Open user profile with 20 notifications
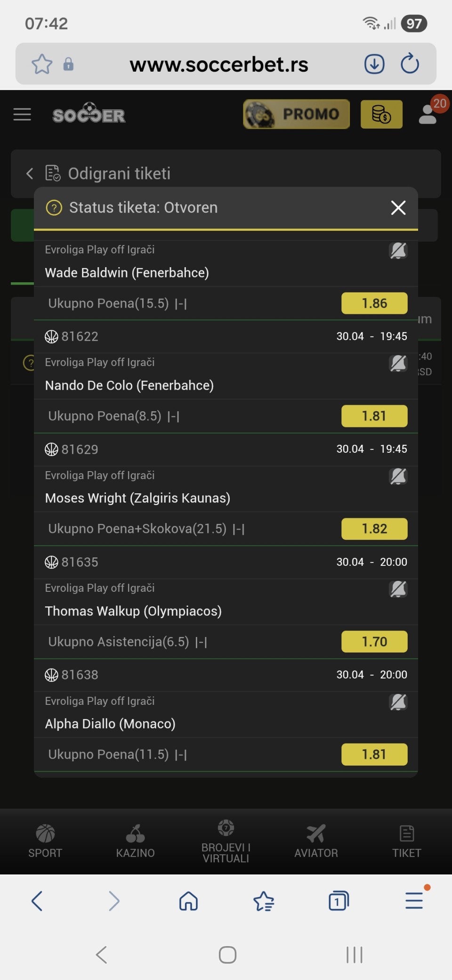The height and width of the screenshot is (980, 452). [x=428, y=114]
